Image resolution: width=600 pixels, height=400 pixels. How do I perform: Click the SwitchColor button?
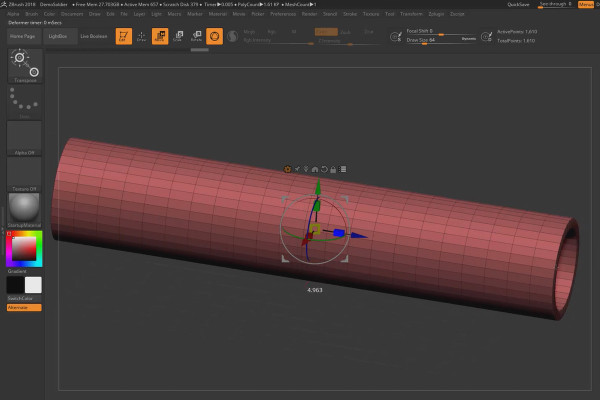tap(20, 298)
